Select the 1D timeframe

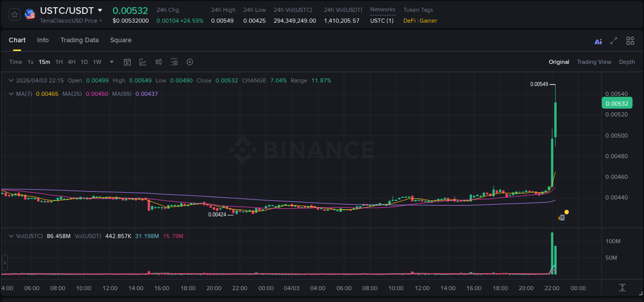coord(84,62)
